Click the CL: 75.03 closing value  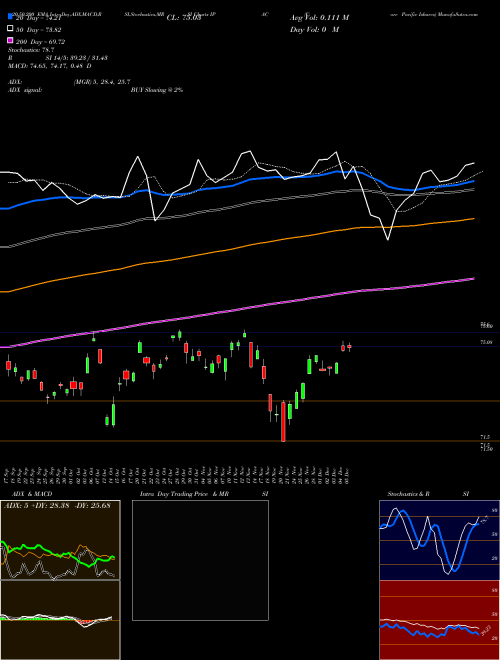point(184,18)
